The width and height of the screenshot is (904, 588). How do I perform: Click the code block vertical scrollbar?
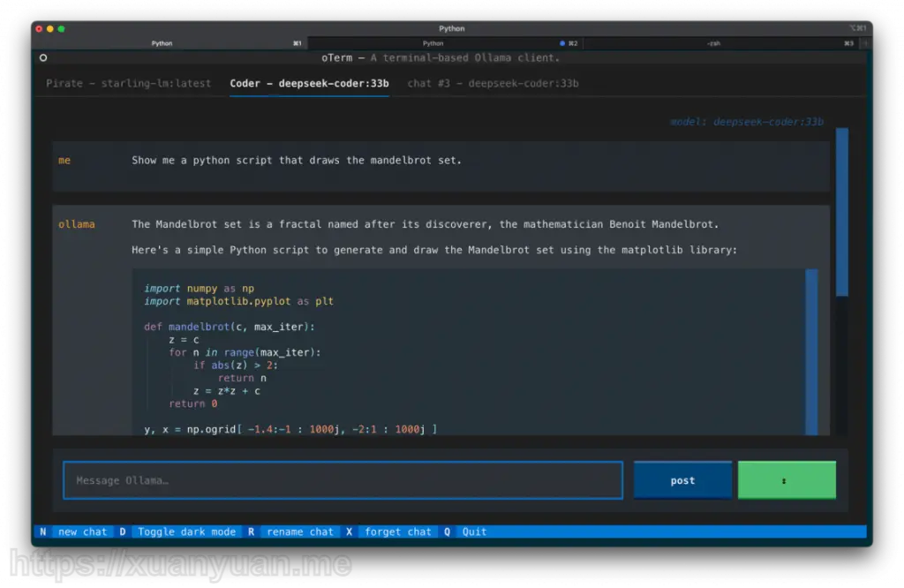811,351
